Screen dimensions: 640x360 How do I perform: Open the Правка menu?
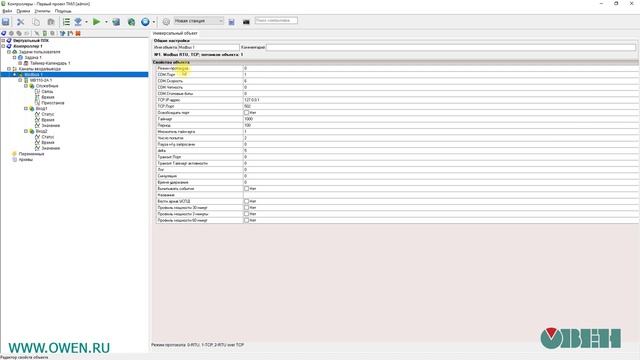coord(23,11)
